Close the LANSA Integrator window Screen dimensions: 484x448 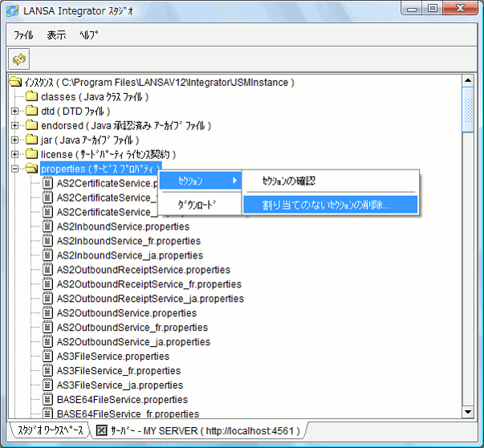coord(460,8)
